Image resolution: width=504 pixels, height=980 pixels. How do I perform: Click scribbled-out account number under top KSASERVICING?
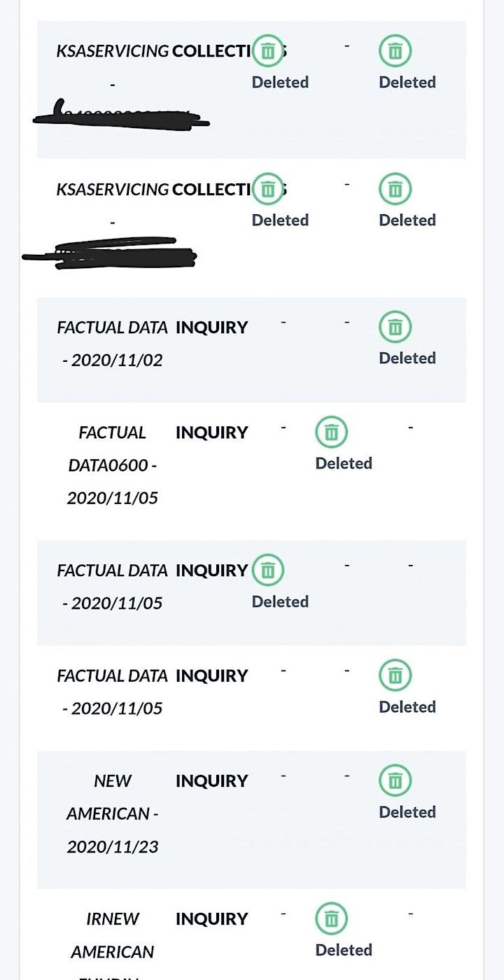point(121,115)
